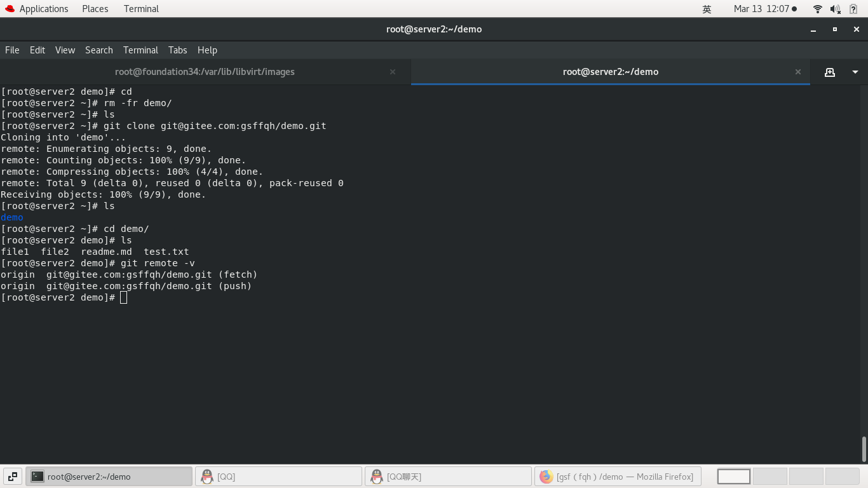Open the Help menu in terminal
This screenshot has height=488, width=868.
(207, 50)
